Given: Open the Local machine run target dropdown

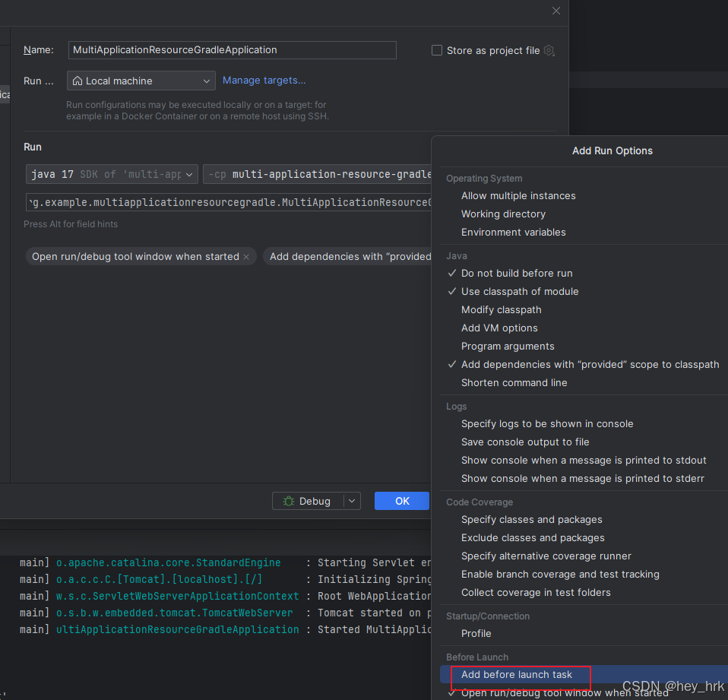Looking at the screenshot, I should [141, 81].
